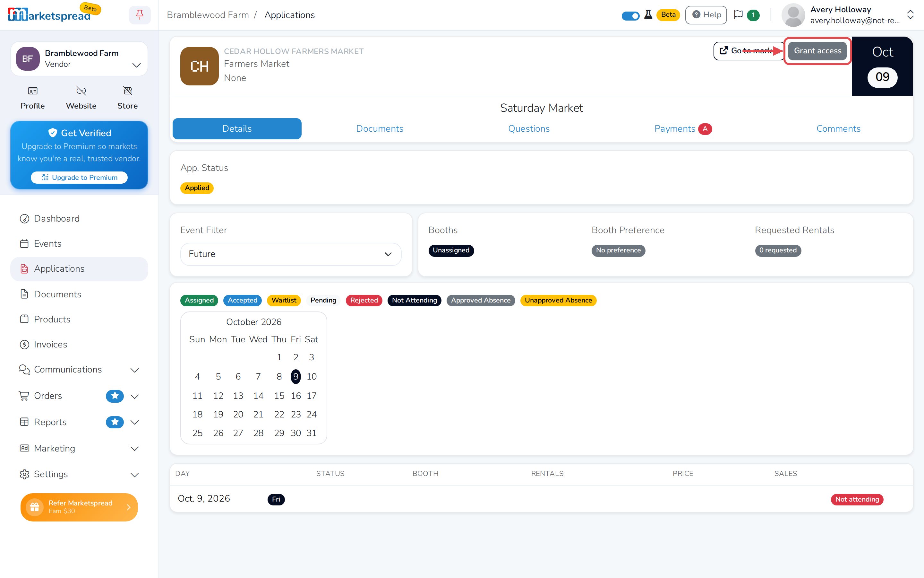The image size is (924, 578).
Task: Select Applications in the sidebar
Action: click(x=79, y=269)
